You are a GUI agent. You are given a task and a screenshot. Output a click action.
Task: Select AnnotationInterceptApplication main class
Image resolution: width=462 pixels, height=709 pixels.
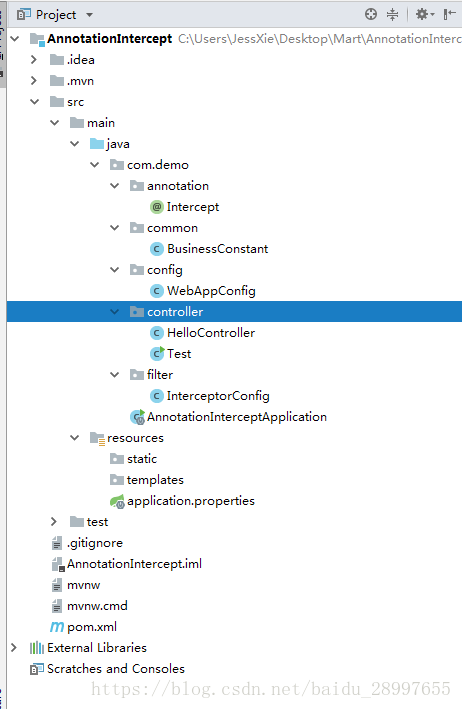click(x=237, y=417)
